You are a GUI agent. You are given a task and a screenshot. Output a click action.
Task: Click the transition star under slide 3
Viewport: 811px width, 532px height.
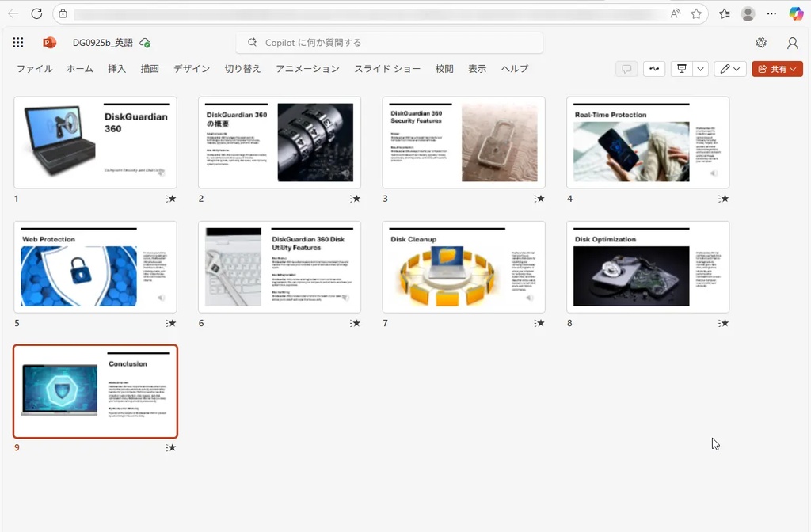(539, 199)
